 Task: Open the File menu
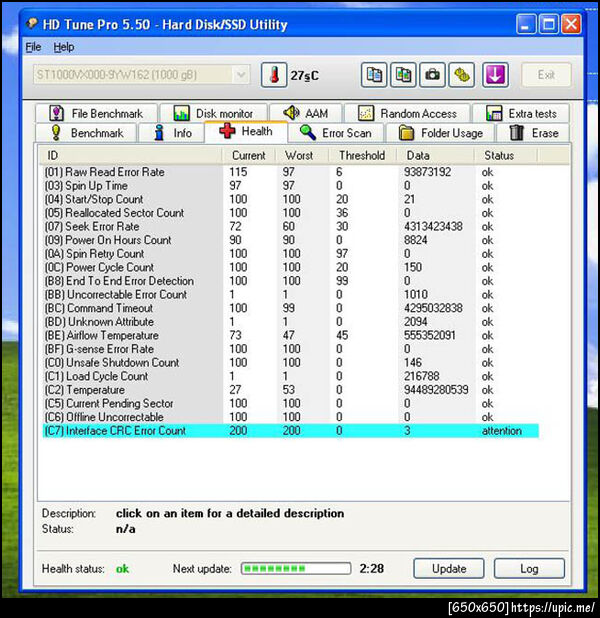[x=33, y=47]
